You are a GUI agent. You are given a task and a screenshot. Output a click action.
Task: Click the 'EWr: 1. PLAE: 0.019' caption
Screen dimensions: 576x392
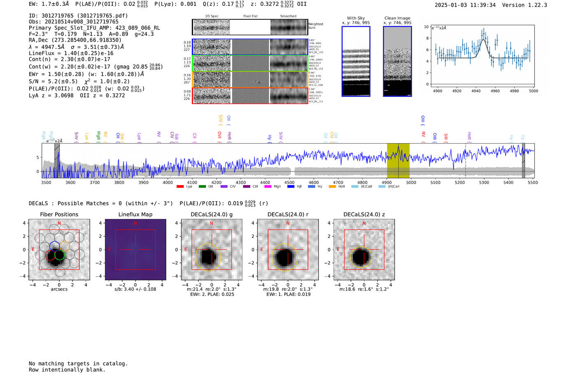click(288, 295)
